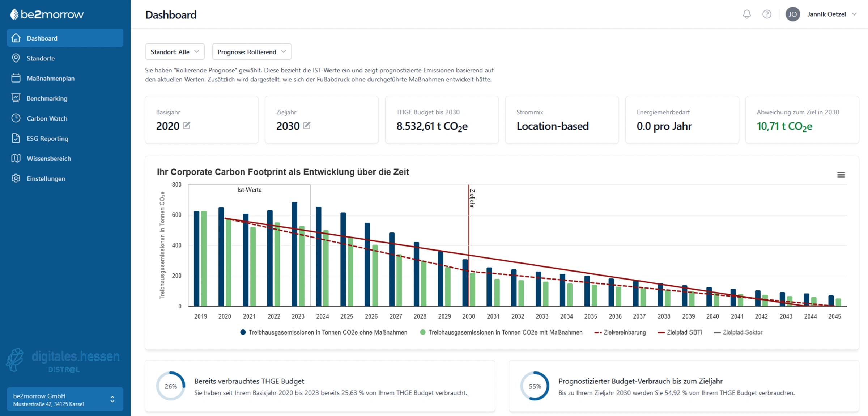
Task: Click the Einstellungen gear icon
Action: [16, 178]
